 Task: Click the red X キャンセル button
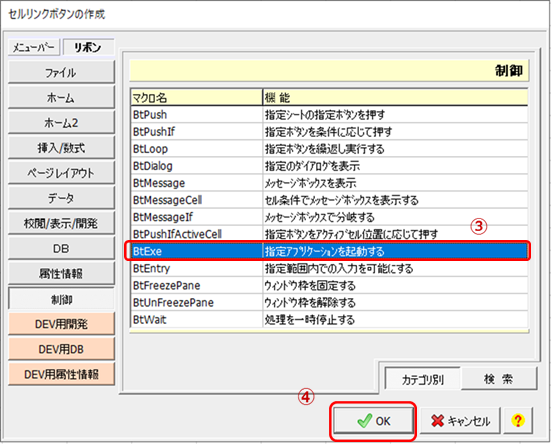(x=460, y=420)
